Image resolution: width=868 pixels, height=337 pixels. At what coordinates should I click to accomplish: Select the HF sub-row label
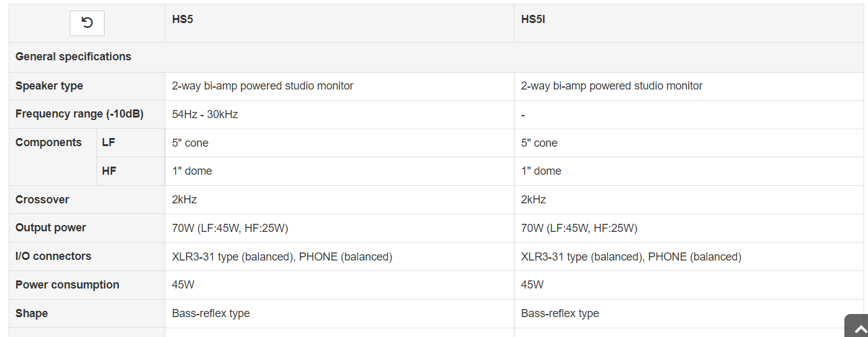[x=110, y=171]
